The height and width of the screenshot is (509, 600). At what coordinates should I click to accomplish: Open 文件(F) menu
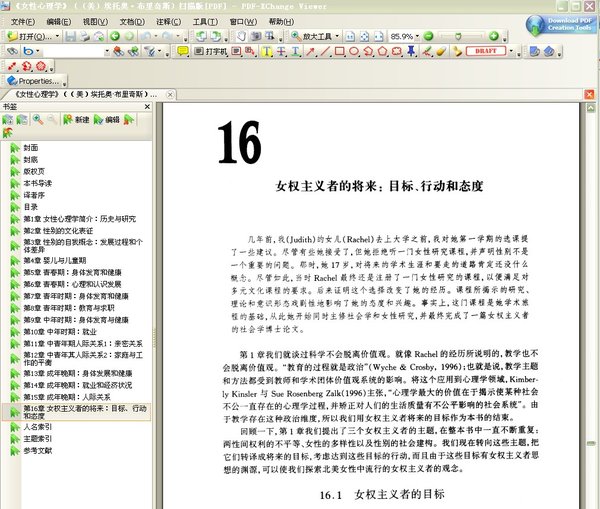coord(23,22)
